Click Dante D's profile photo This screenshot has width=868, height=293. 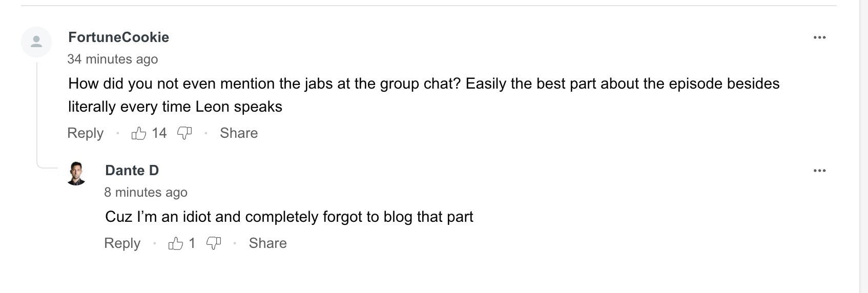click(x=76, y=174)
